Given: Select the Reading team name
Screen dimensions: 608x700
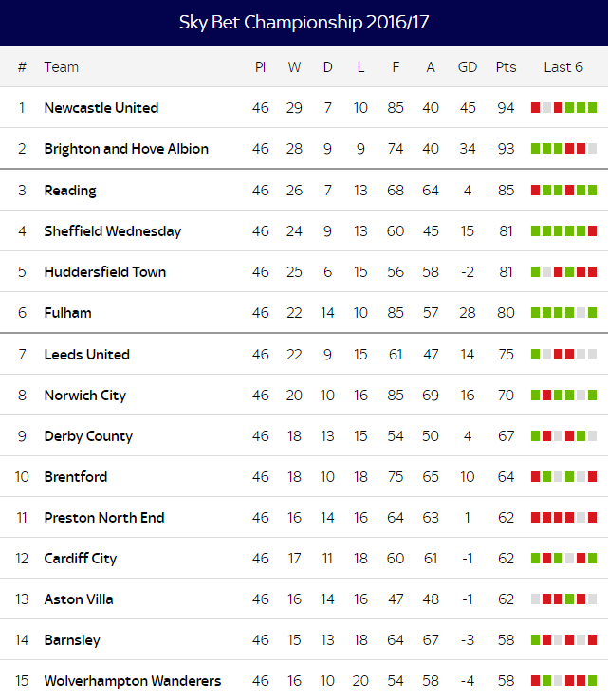Looking at the screenshot, I should point(70,191).
